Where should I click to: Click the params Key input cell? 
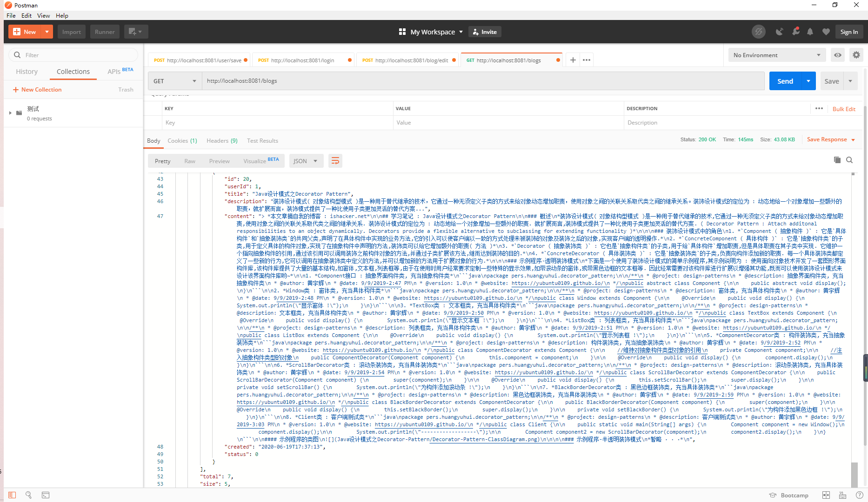click(277, 123)
